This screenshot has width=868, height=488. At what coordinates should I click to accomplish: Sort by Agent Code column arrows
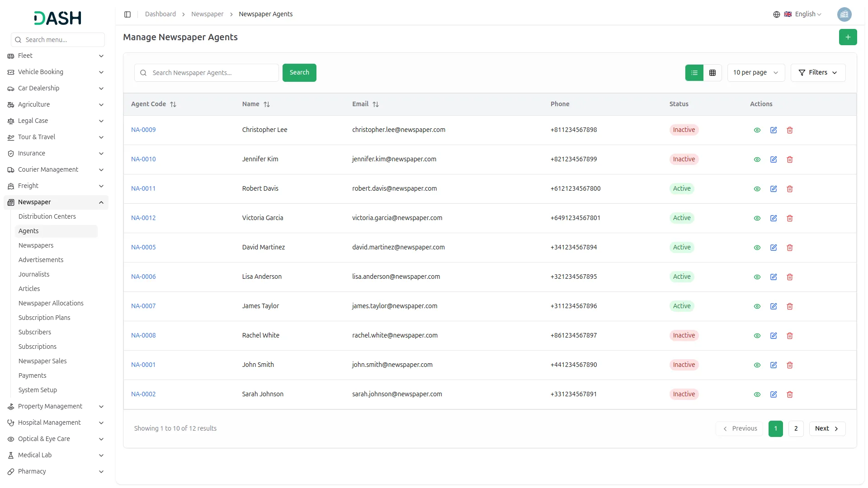coord(173,104)
